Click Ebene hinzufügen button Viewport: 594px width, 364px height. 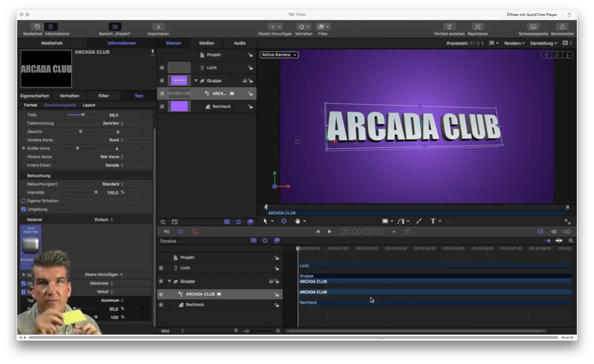pyautogui.click(x=104, y=275)
